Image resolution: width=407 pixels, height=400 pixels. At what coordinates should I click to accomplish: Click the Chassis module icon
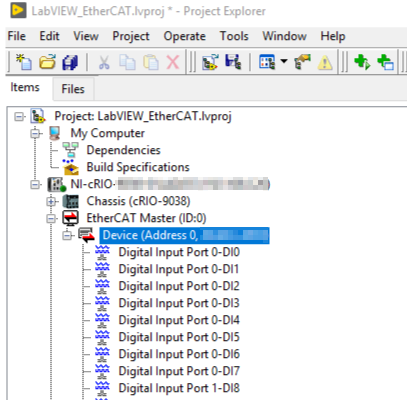coord(71,201)
